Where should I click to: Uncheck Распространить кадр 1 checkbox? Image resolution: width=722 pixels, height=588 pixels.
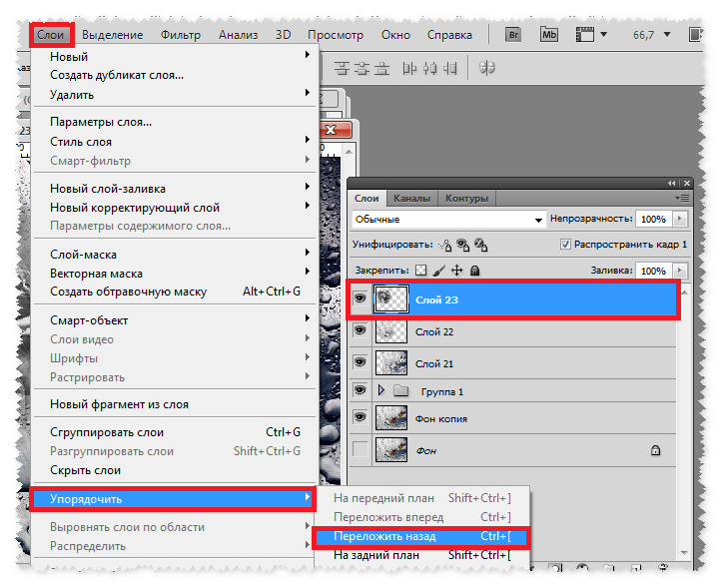(x=565, y=245)
